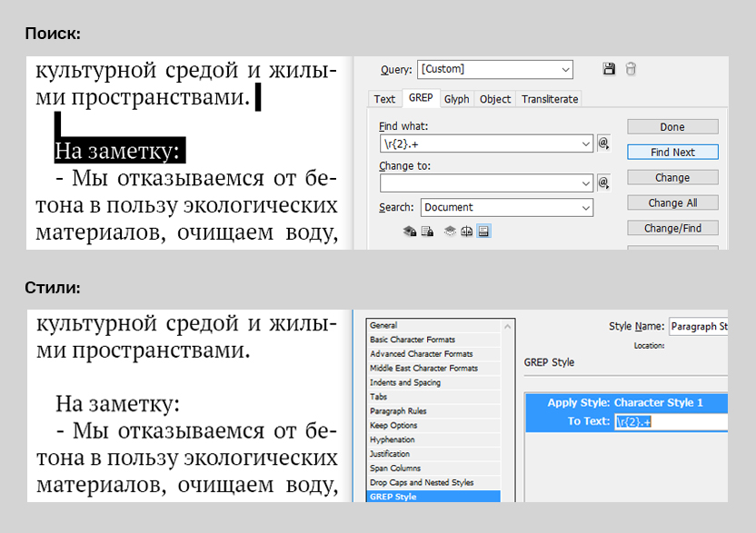This screenshot has width=756, height=533.
Task: Click the Change All button
Action: tap(672, 202)
